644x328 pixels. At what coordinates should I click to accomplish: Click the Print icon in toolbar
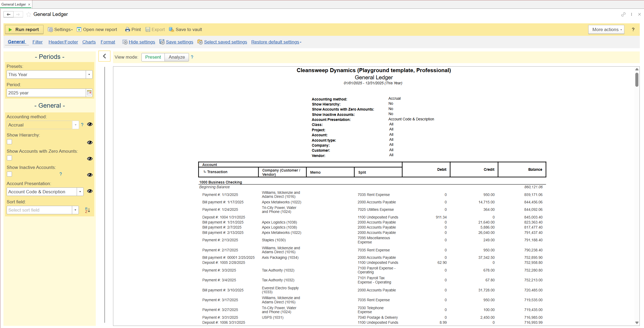(128, 30)
